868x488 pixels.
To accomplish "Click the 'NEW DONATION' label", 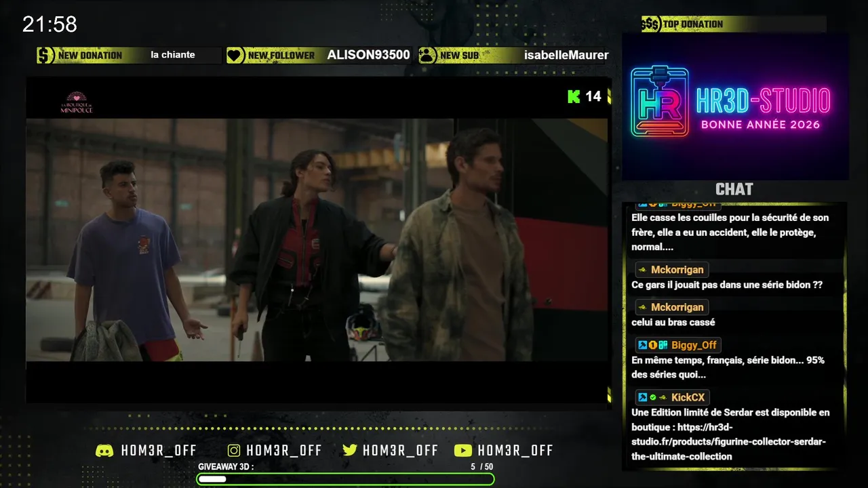I will (x=90, y=56).
